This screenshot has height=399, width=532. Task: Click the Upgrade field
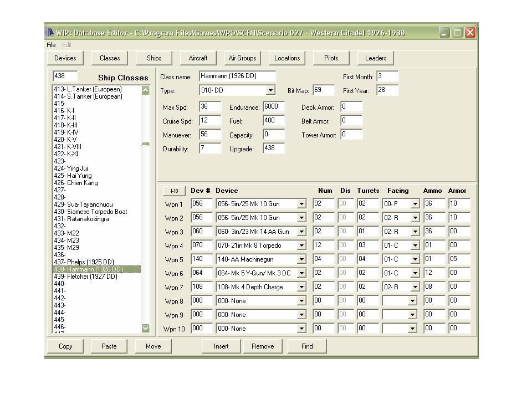pos(273,149)
